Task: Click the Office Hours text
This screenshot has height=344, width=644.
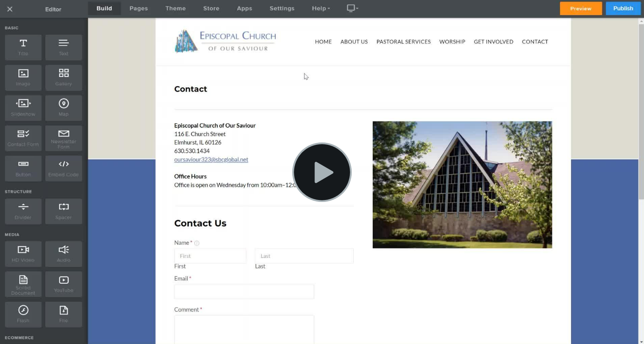Action: coord(190,177)
